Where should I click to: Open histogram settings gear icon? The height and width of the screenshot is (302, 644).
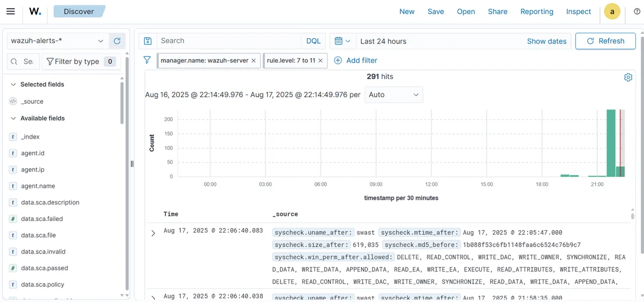coord(628,77)
